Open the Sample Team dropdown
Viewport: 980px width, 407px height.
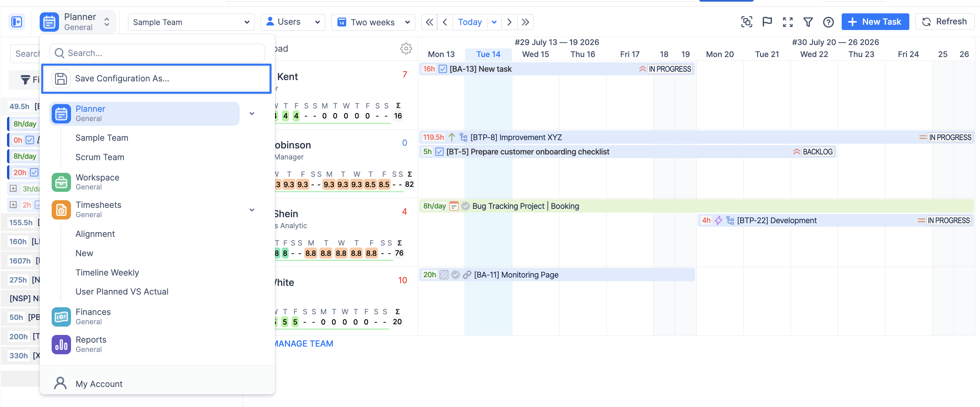tap(191, 22)
